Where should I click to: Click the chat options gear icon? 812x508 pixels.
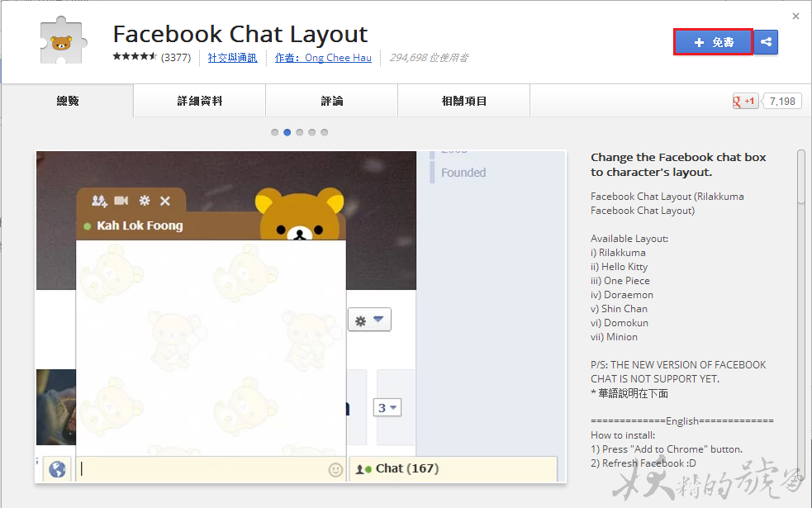click(x=145, y=201)
